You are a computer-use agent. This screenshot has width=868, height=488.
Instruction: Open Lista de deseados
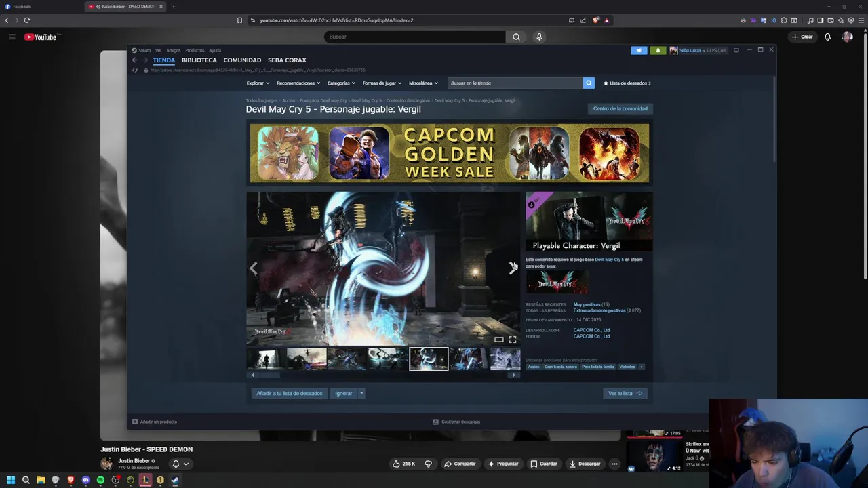click(627, 83)
